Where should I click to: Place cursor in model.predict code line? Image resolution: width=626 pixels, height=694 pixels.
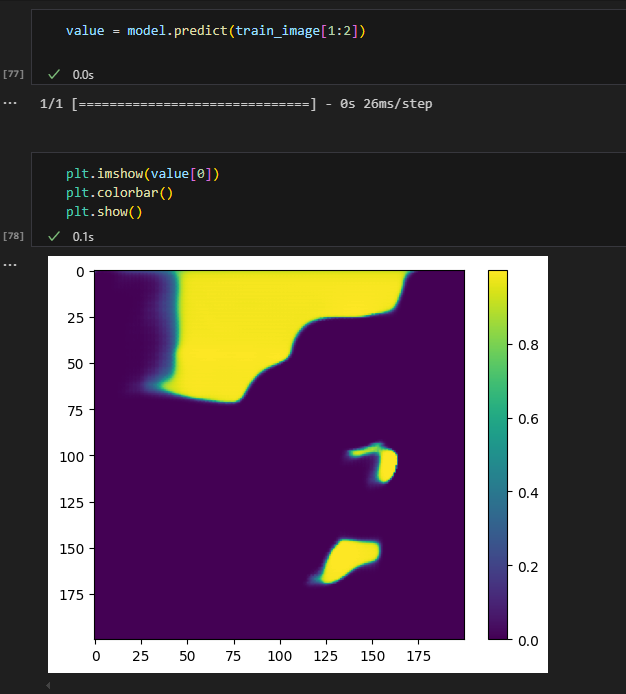(x=216, y=31)
